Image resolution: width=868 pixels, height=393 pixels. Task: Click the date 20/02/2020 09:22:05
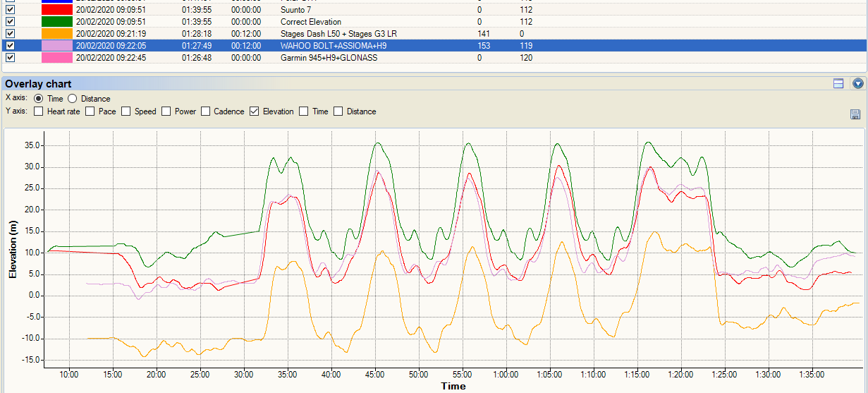(111, 45)
